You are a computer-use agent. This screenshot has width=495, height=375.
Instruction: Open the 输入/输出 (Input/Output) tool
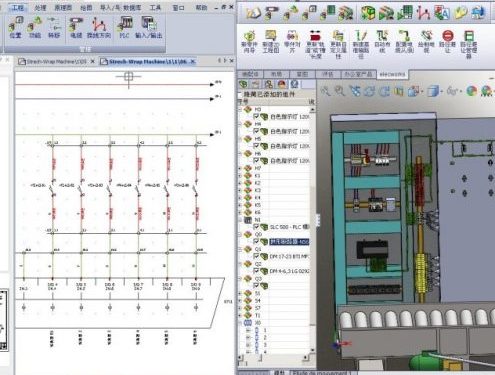149,27
